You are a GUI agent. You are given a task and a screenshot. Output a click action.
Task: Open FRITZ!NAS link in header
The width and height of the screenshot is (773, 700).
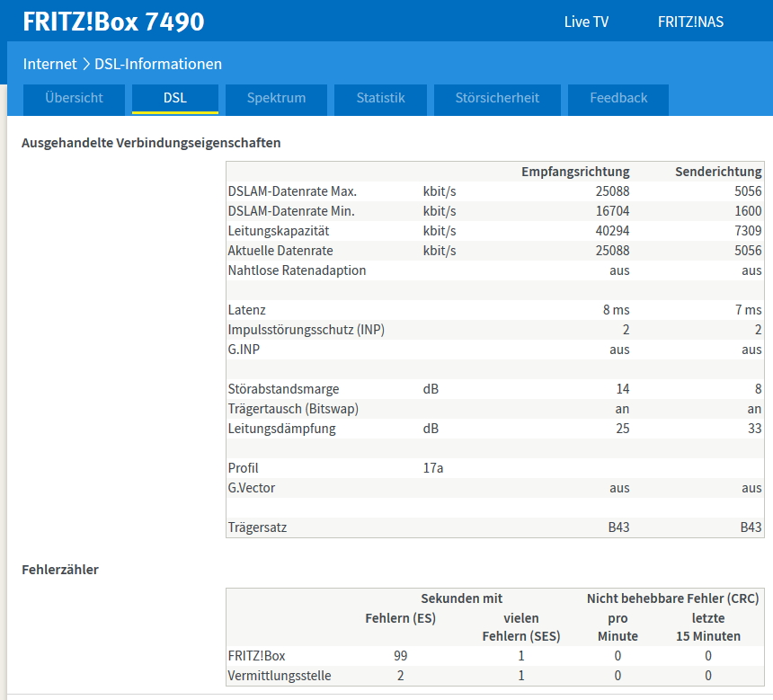pos(690,22)
